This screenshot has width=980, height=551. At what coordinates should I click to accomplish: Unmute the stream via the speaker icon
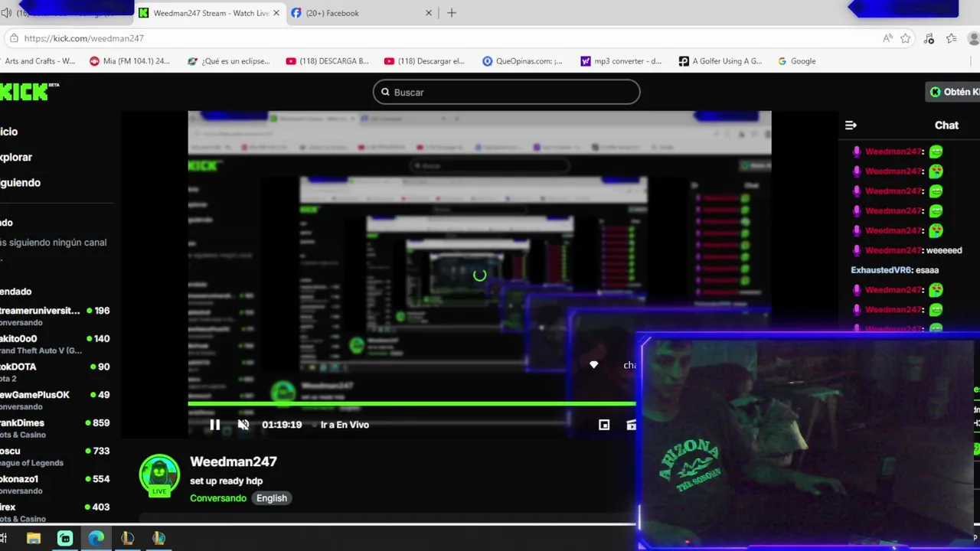pos(243,425)
